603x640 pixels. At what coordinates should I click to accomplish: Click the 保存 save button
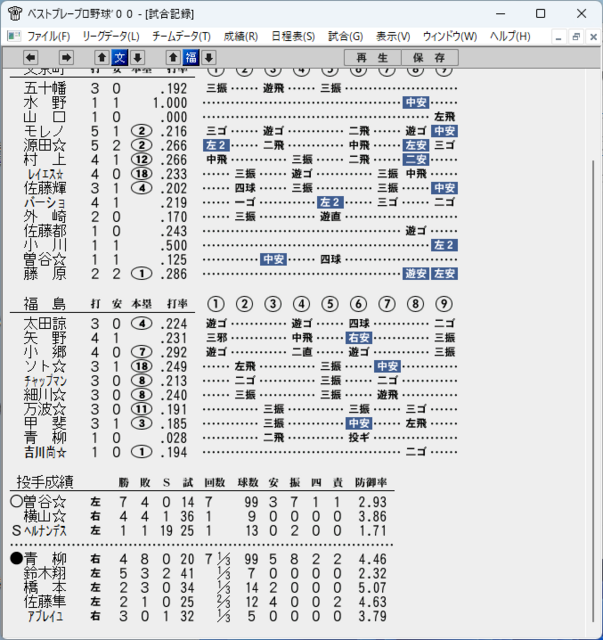tap(429, 58)
